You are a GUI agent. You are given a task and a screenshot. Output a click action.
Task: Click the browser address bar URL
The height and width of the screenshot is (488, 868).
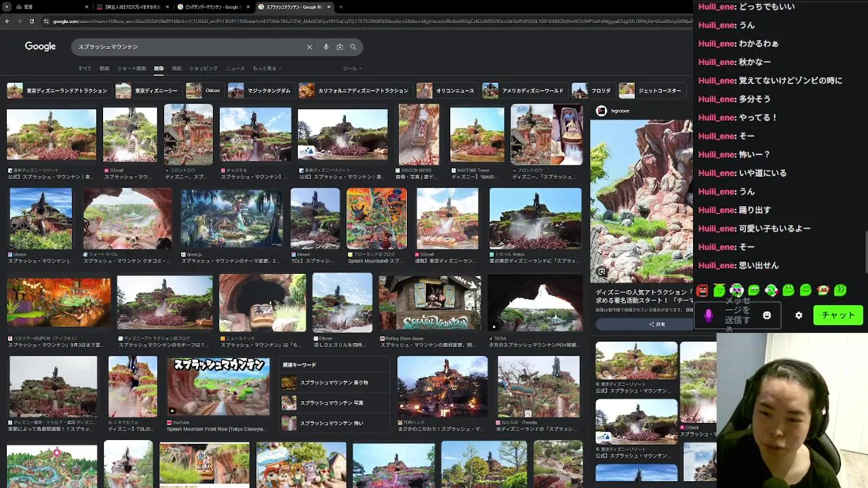[x=372, y=21]
